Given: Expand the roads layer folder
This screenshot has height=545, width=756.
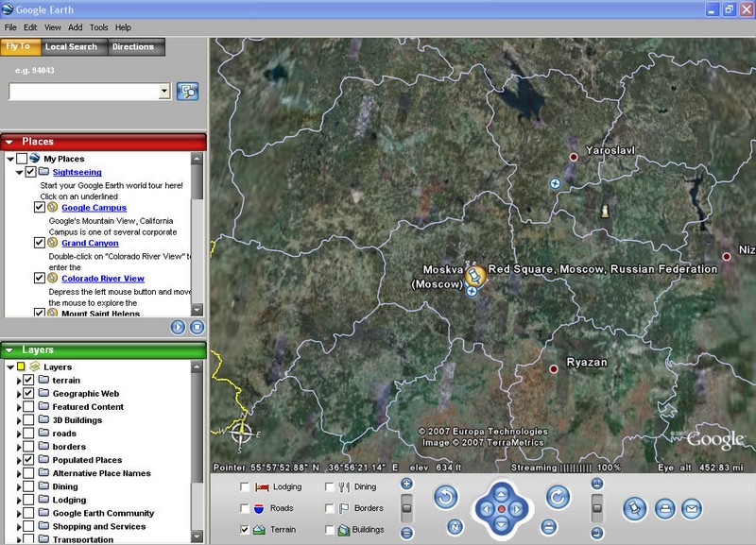Looking at the screenshot, I should click(19, 434).
